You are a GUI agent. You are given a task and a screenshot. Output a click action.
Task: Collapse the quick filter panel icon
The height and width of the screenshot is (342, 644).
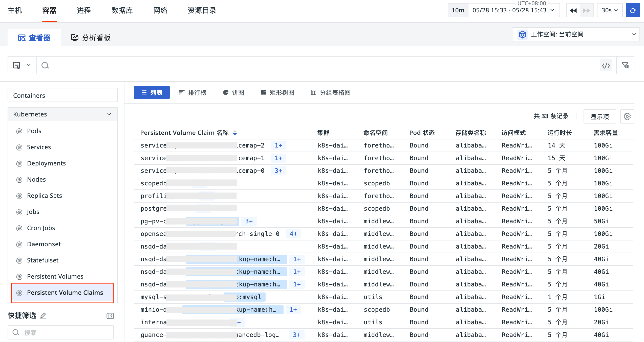110,316
